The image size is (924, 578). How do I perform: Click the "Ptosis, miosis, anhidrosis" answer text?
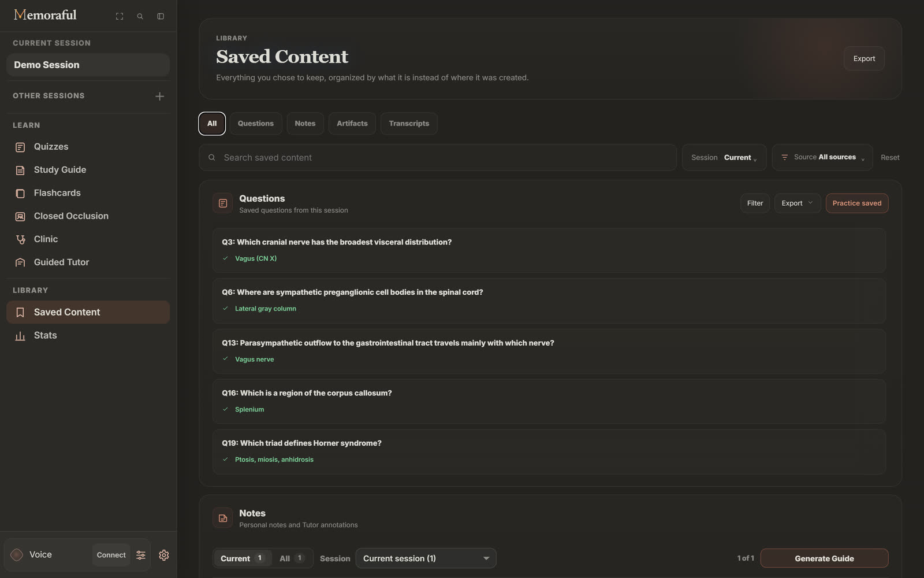[274, 460]
